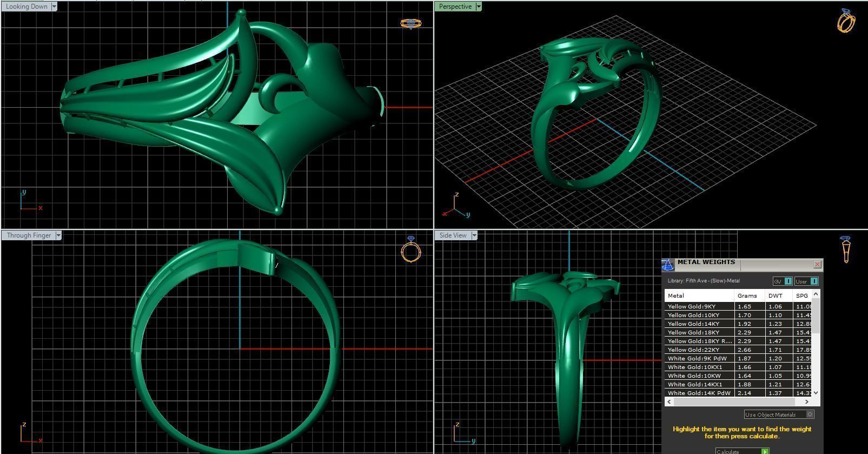Select the Yellow Gold:14KY row
The height and width of the screenshot is (454, 868).
click(x=739, y=324)
